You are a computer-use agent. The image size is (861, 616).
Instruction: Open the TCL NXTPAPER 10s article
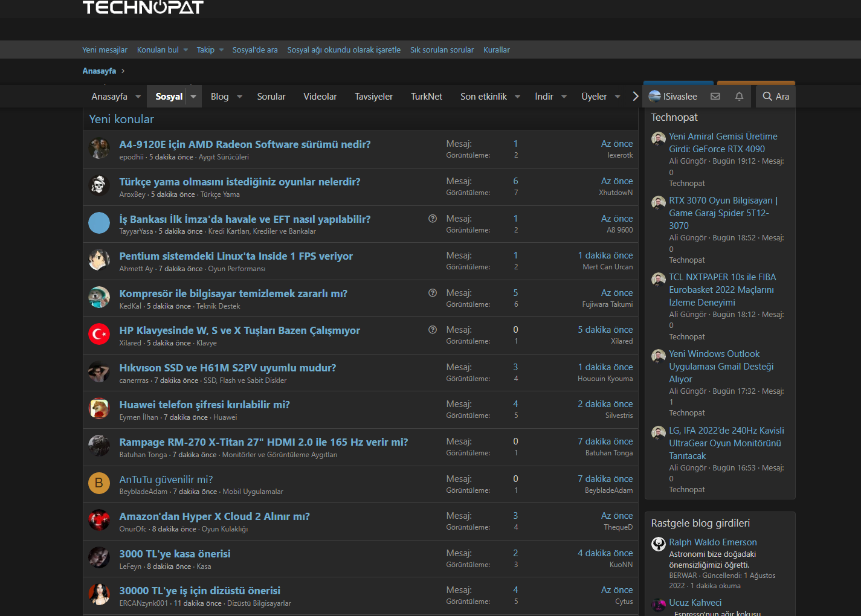tap(723, 290)
